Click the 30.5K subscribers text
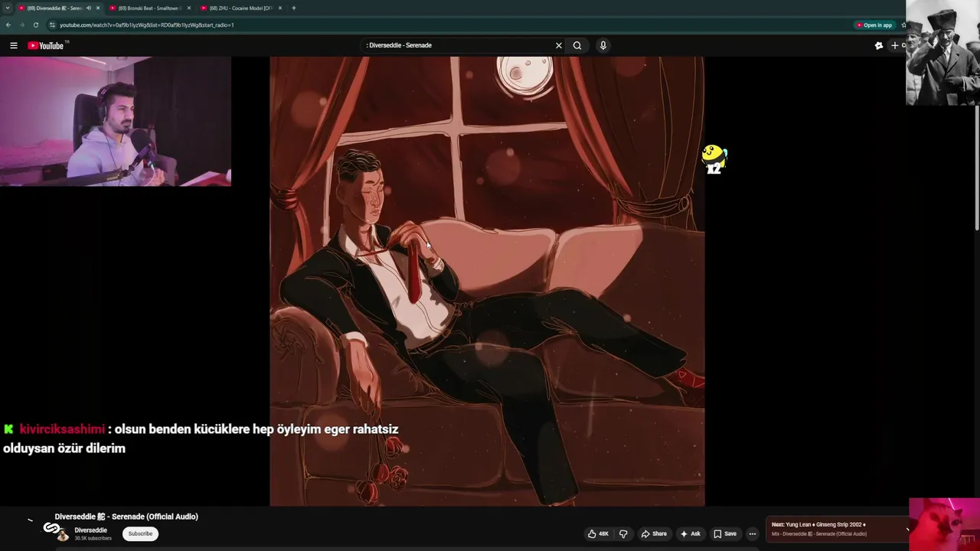This screenshot has width=980, height=551. point(93,538)
